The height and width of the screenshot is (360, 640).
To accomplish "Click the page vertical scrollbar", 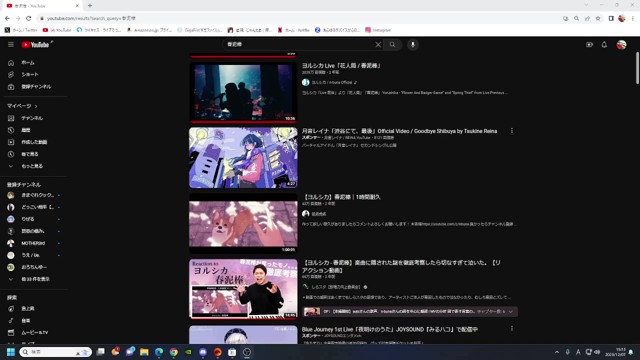I will [637, 69].
